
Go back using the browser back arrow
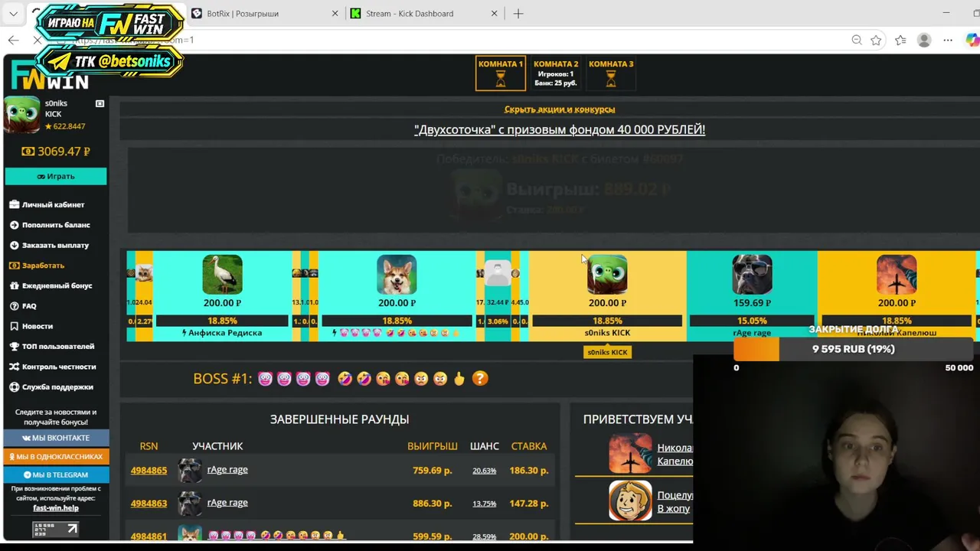(x=14, y=40)
